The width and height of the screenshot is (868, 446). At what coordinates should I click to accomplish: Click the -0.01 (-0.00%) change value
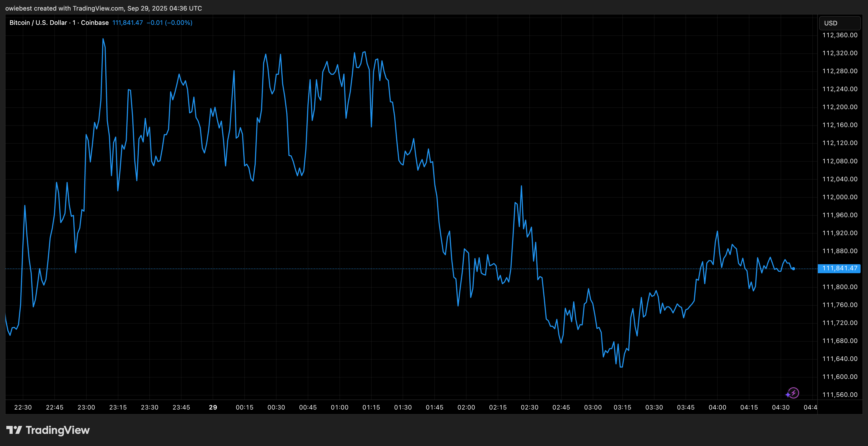[170, 22]
